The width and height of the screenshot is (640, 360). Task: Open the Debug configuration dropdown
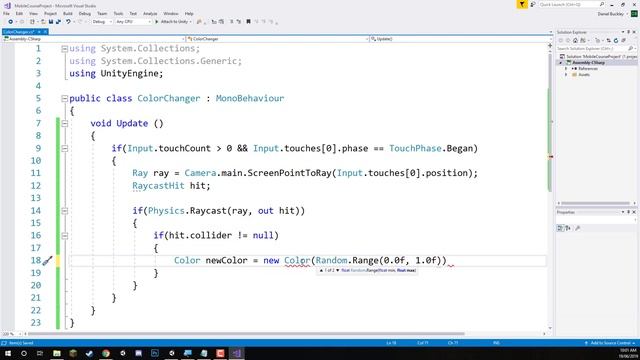(x=102, y=22)
